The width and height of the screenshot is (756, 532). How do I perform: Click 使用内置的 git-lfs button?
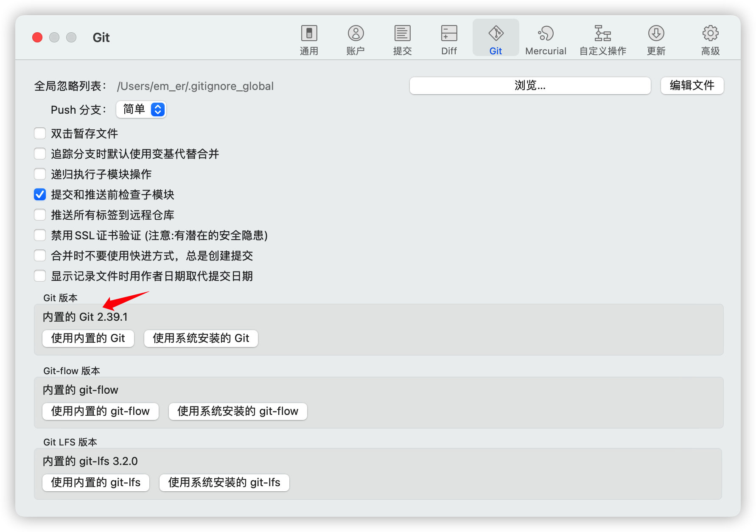click(96, 482)
